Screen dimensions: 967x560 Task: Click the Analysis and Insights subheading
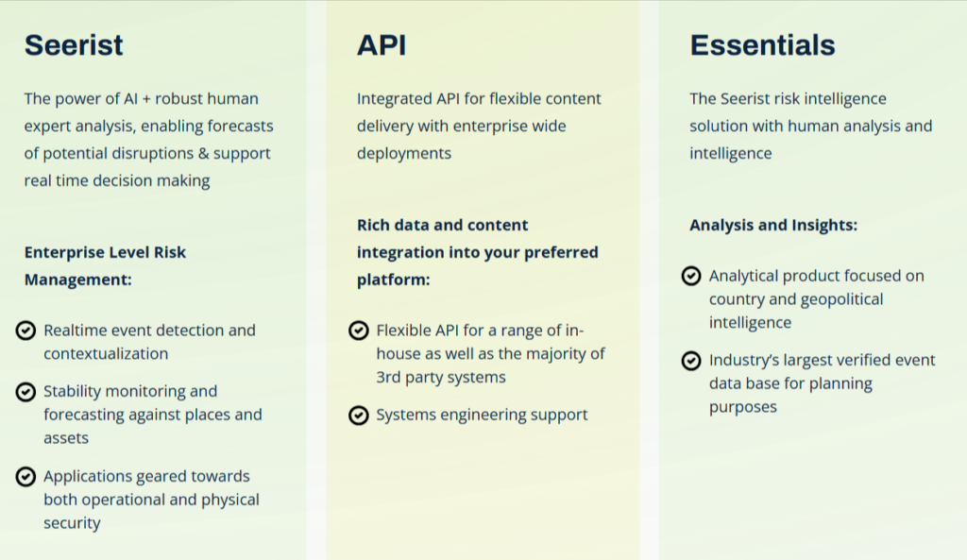(x=773, y=225)
